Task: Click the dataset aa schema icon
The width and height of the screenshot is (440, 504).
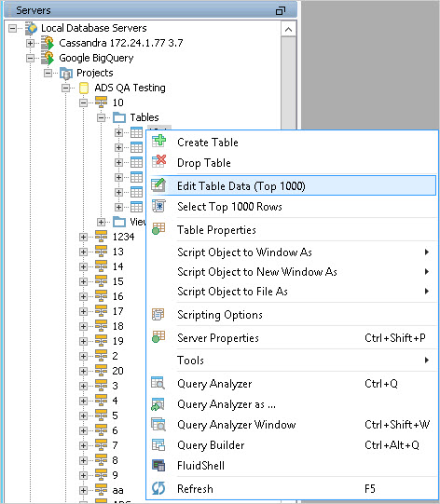Action: [101, 490]
